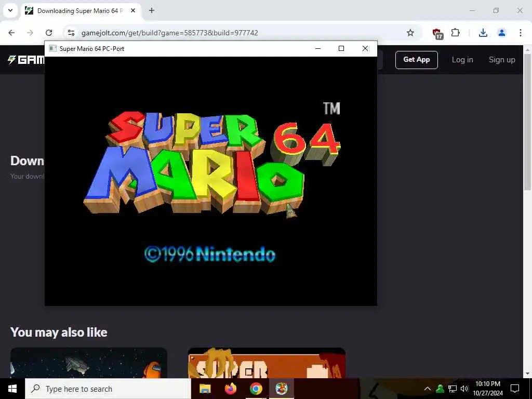
Task: Click the Get App button
Action: 416,60
